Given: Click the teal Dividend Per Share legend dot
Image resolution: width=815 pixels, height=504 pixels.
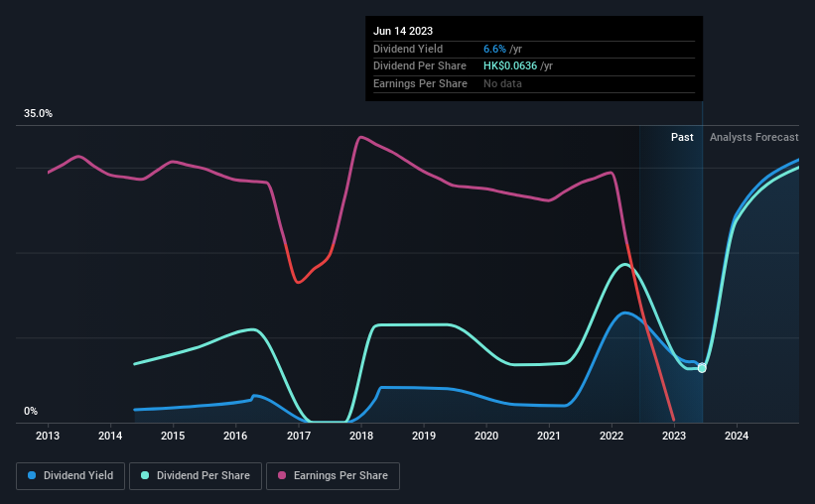Looking at the screenshot, I should coord(145,475).
